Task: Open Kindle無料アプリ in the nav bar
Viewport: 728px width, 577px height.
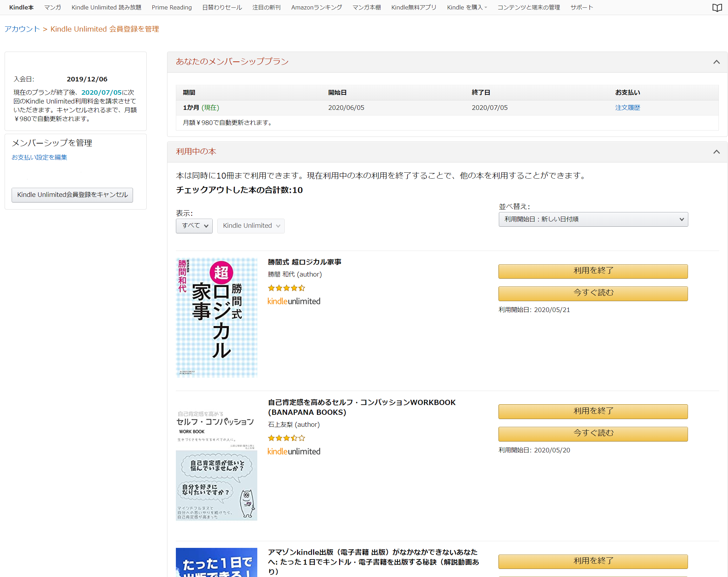Action: [414, 7]
